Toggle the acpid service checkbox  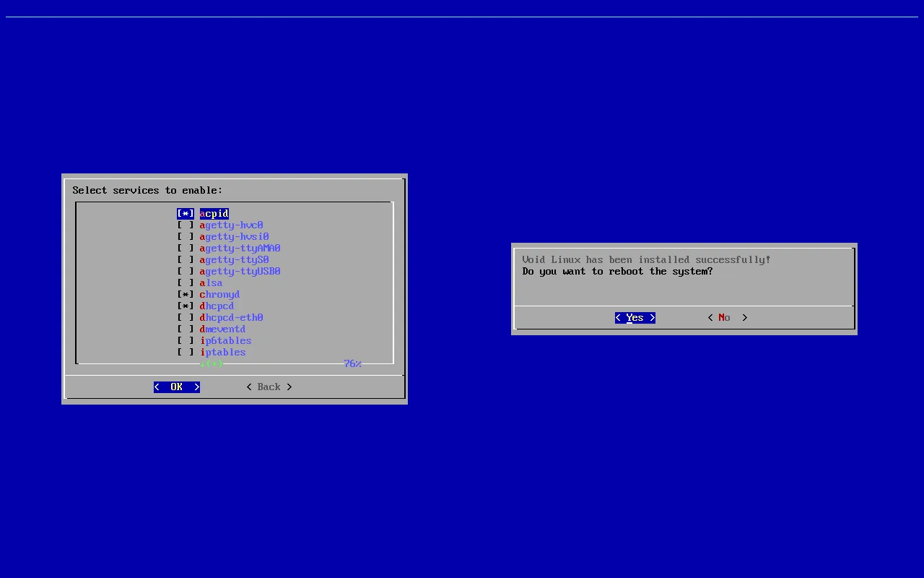click(x=186, y=214)
